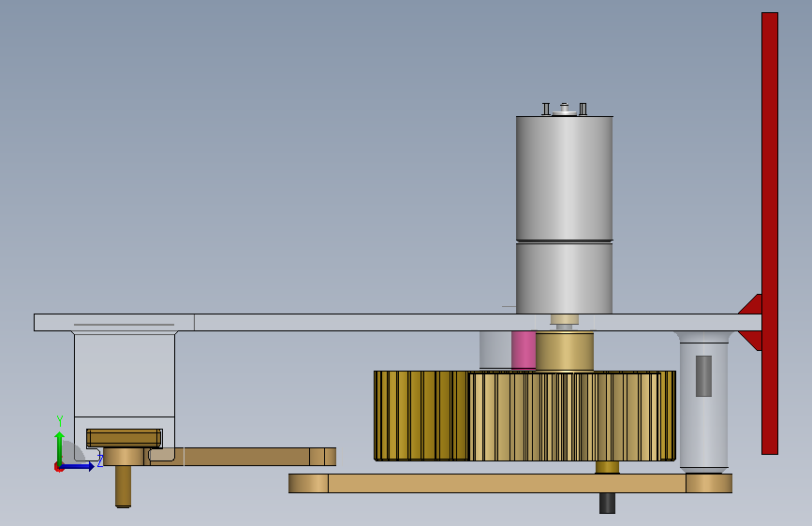Select the brass pin hanging at bottom left
Viewport: 812px width, 526px height.
pos(123,487)
